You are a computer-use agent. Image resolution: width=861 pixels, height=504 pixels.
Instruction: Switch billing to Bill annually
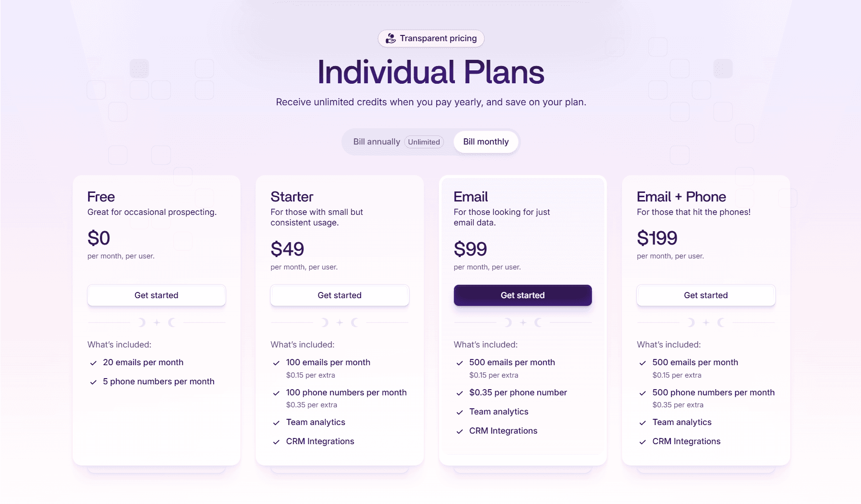click(377, 142)
